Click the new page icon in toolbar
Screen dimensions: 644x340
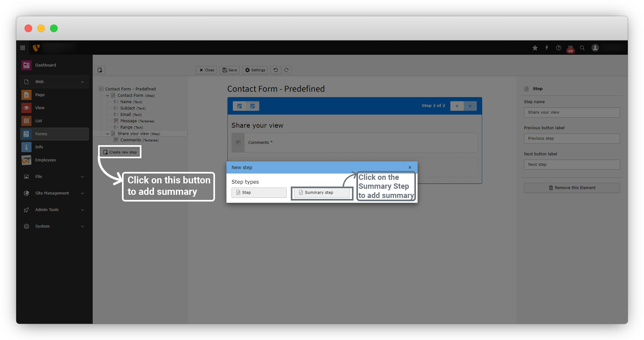click(x=100, y=70)
